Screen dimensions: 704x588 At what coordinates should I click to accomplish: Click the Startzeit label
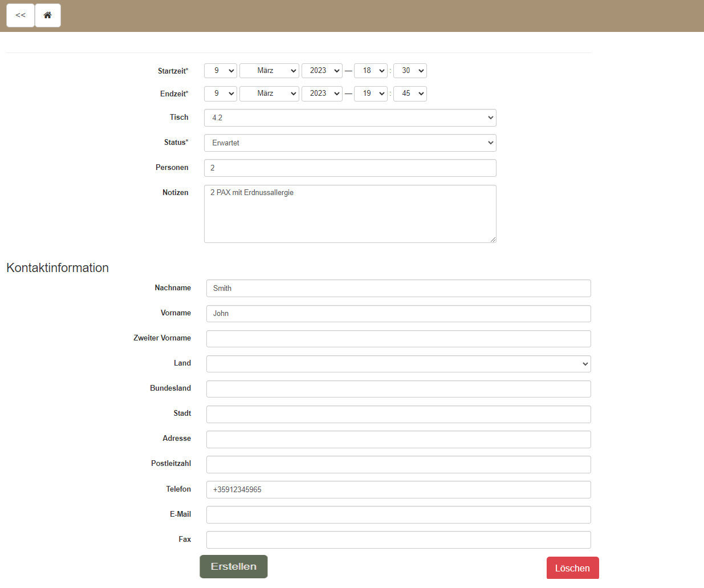[x=173, y=71]
